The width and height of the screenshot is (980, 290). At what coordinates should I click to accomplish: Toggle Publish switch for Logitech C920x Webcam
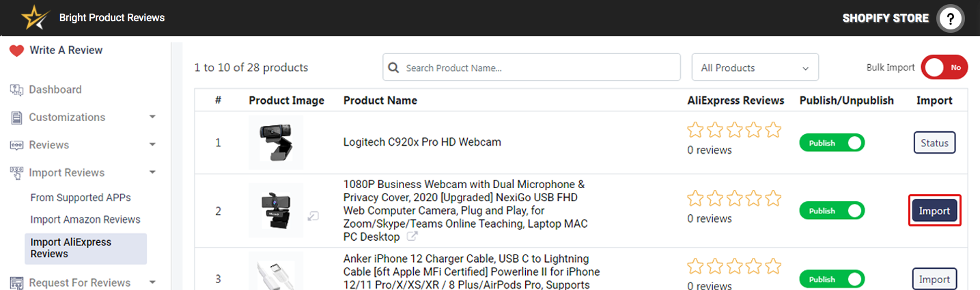pos(832,143)
